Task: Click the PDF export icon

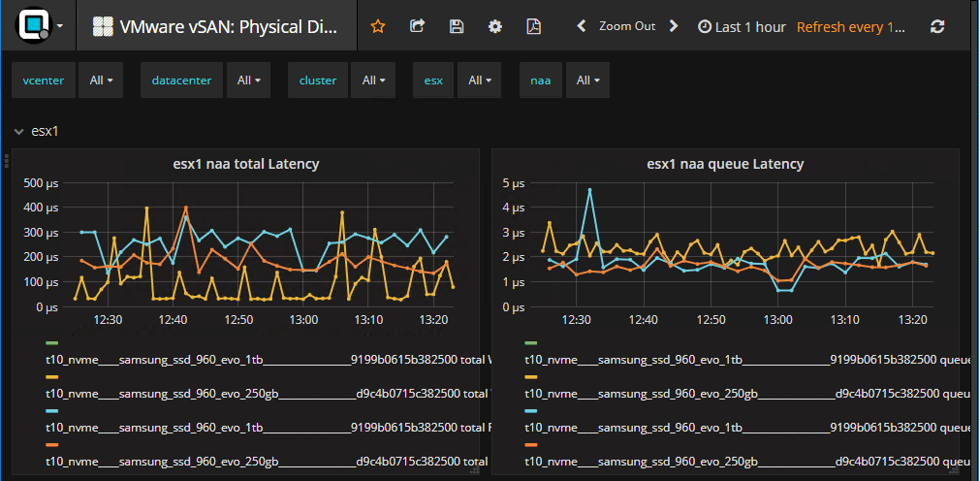Action: pyautogui.click(x=533, y=26)
